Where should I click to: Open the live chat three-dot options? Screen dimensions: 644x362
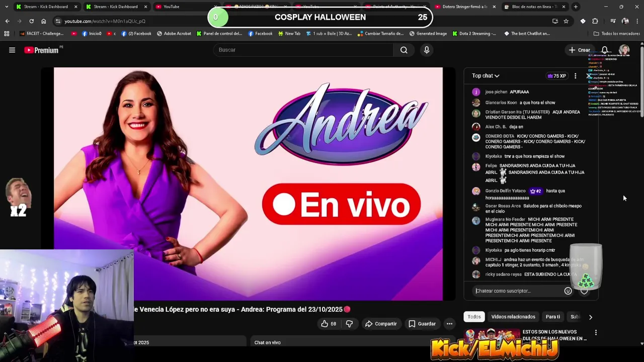coord(575,76)
